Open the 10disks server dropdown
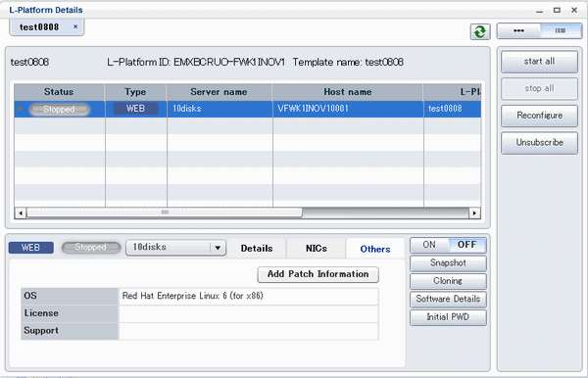 (218, 248)
